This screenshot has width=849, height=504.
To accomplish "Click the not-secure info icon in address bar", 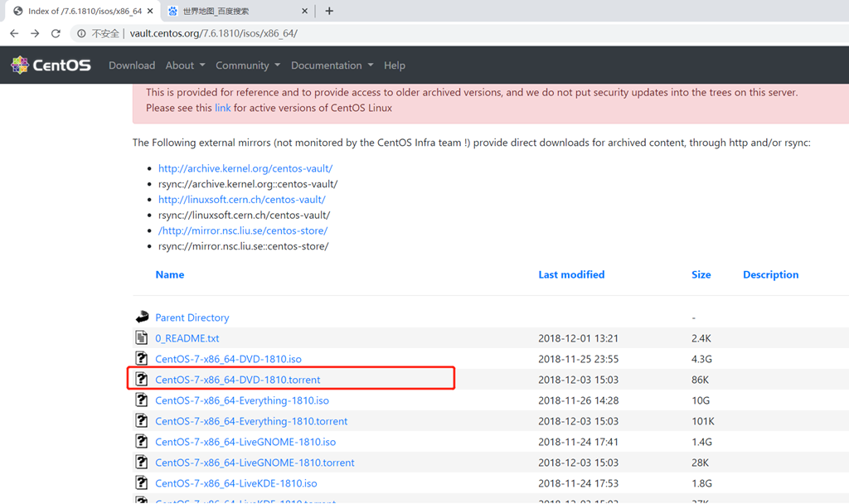I will [81, 33].
